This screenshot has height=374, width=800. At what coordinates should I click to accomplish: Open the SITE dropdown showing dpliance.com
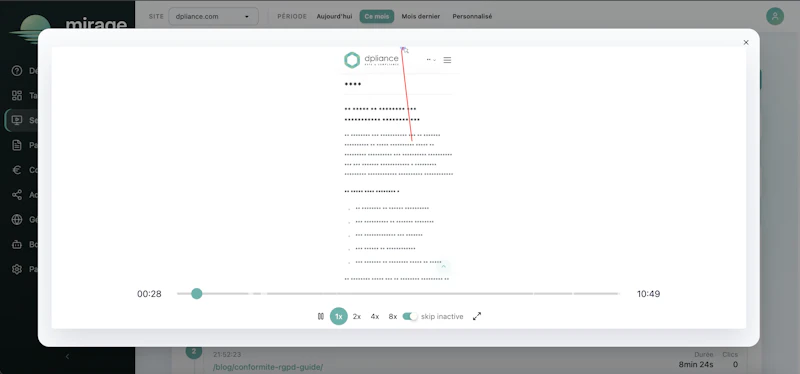pos(213,16)
